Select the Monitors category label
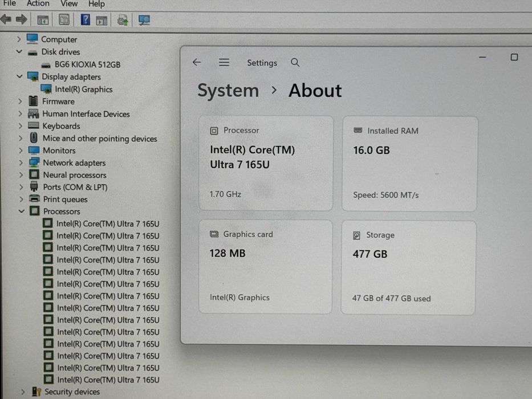Screen dimensions: 532x399 click(x=59, y=150)
